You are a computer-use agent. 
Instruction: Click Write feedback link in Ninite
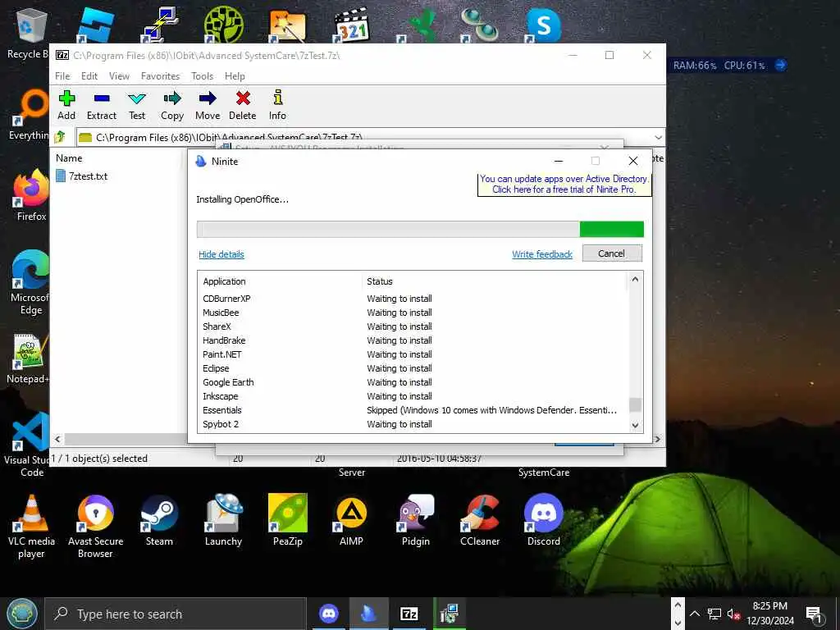(x=542, y=254)
